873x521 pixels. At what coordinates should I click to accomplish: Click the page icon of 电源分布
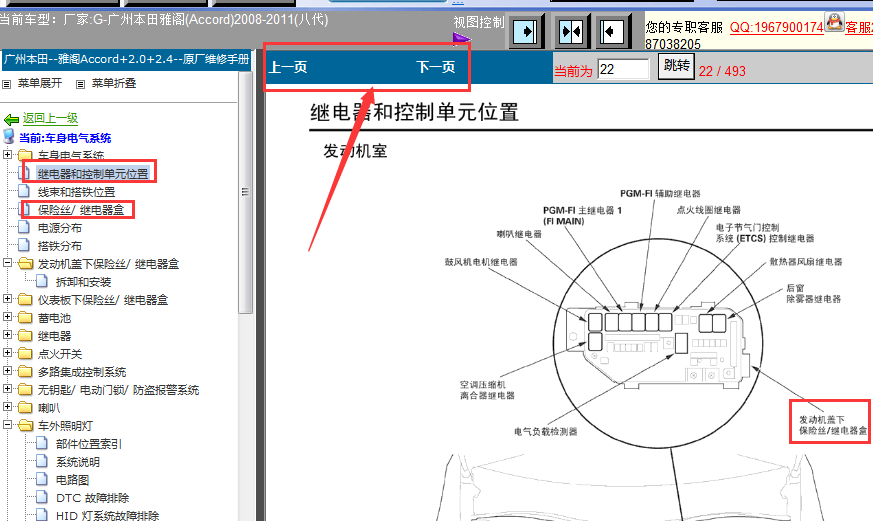point(24,227)
